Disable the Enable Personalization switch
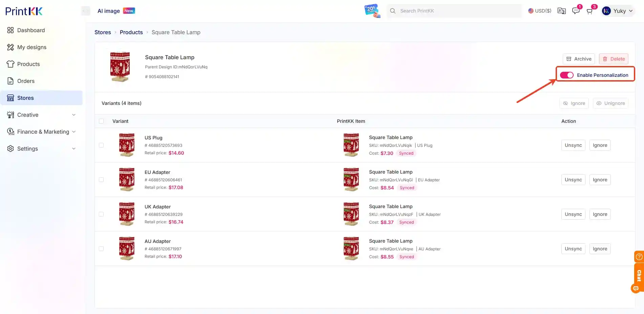This screenshot has width=644, height=314. 566,75
